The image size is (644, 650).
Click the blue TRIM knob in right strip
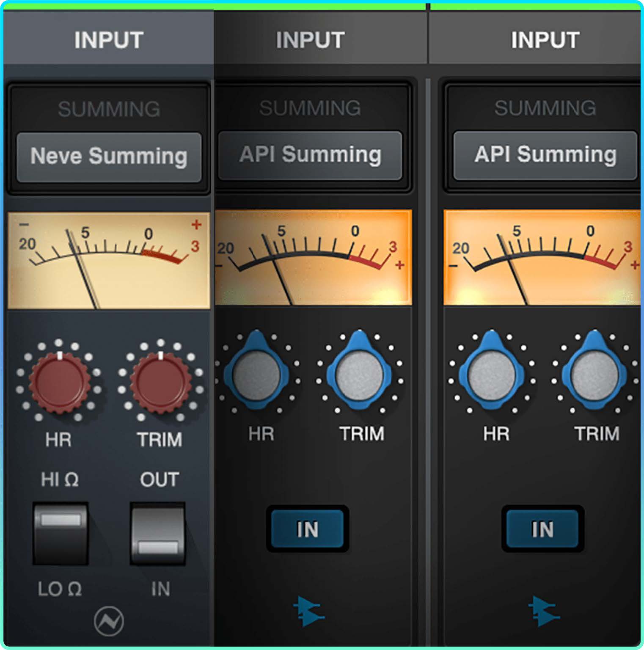tap(594, 375)
